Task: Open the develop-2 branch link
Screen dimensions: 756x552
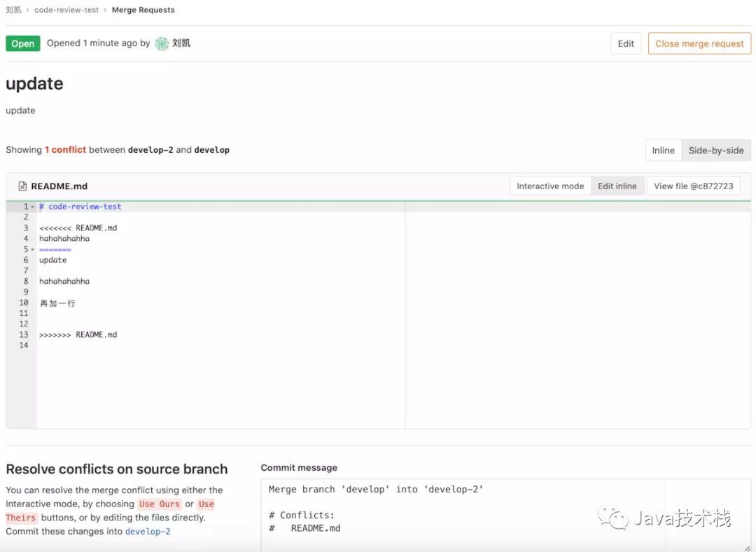Action: coord(148,531)
